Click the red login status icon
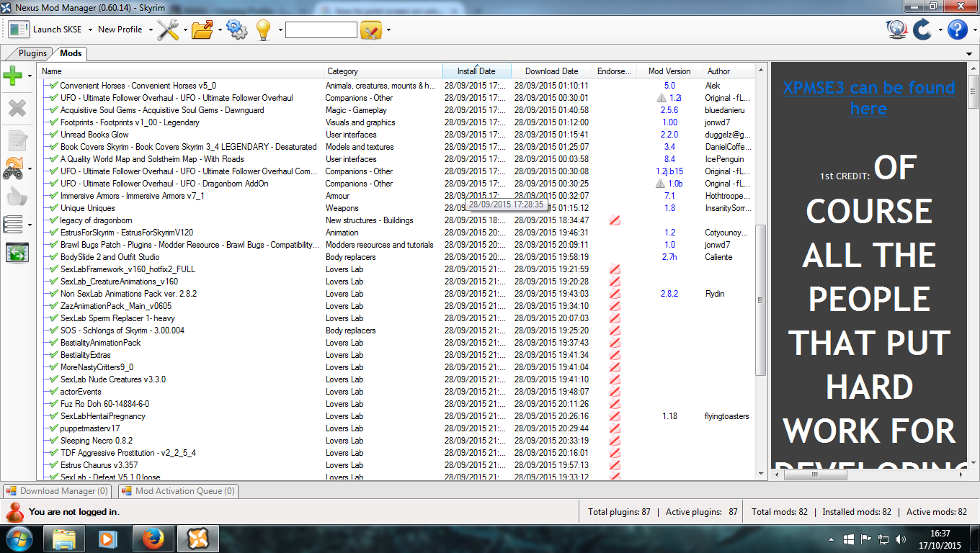This screenshot has width=980, height=553. (14, 512)
